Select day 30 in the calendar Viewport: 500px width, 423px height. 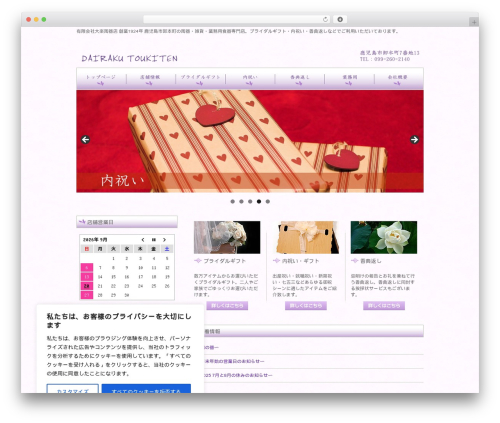point(127,295)
